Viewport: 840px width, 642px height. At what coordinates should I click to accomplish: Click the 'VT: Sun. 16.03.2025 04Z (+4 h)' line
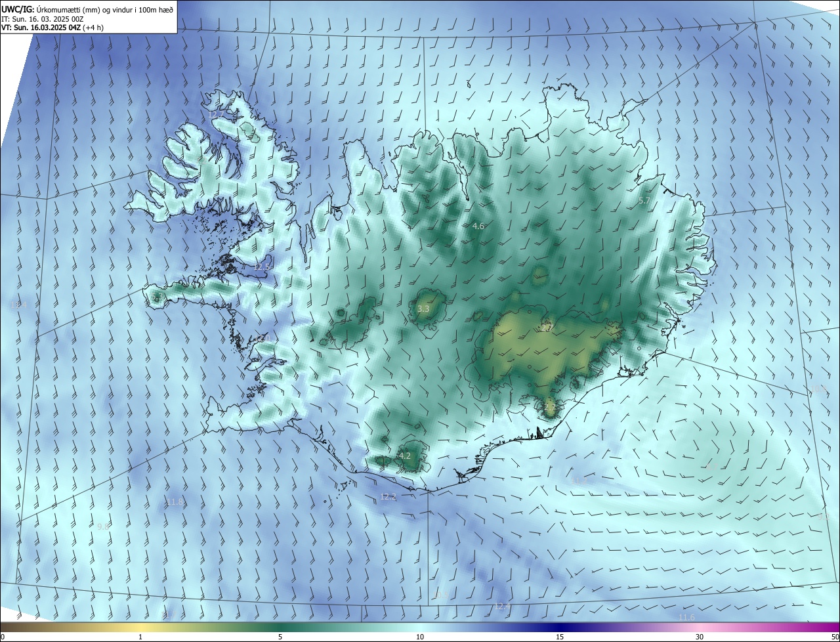pyautogui.click(x=52, y=28)
